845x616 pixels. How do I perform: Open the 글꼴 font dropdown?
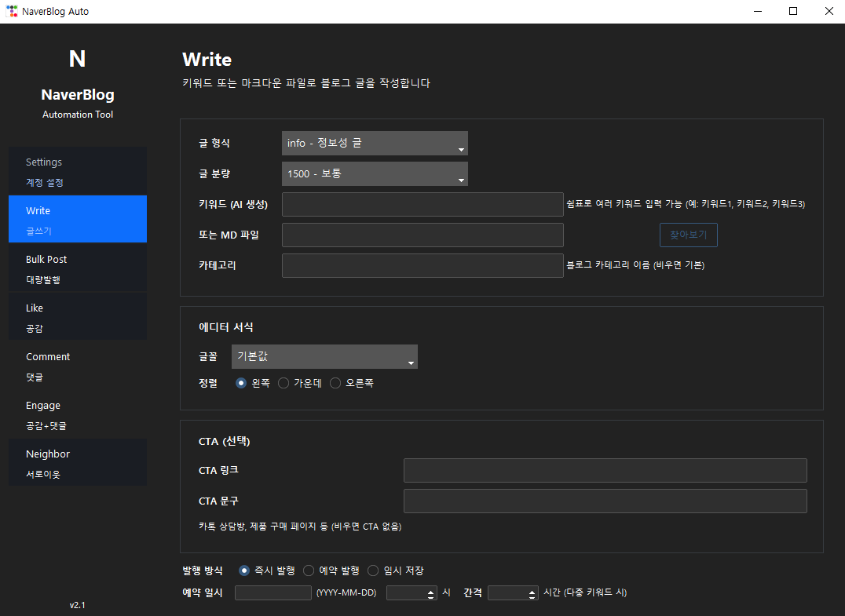[x=324, y=356]
